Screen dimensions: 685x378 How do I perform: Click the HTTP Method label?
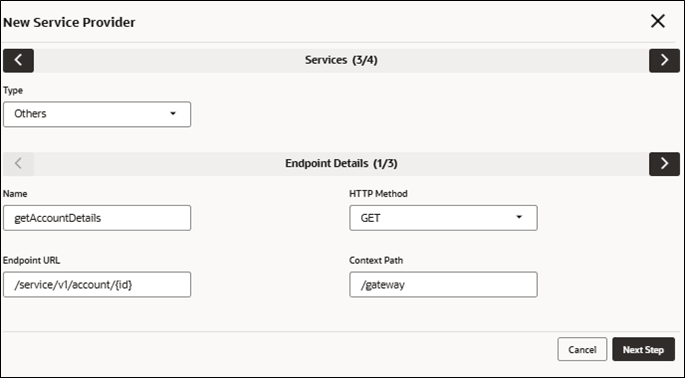(378, 194)
